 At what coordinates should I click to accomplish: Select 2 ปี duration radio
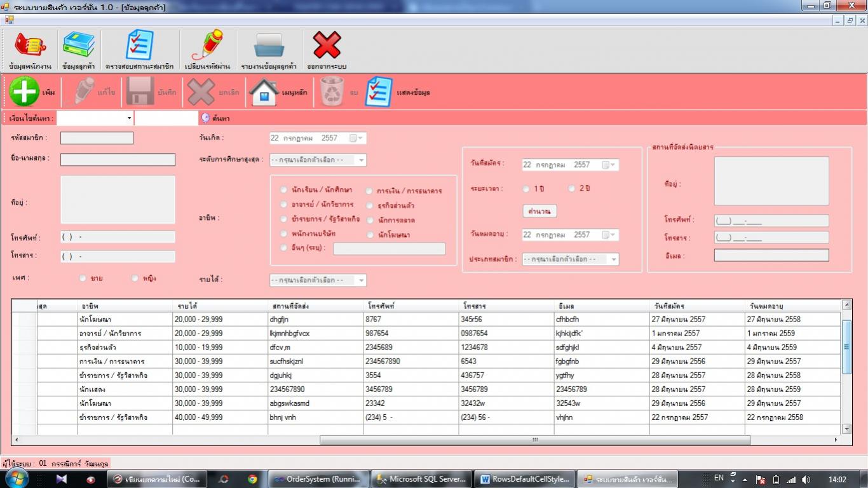(x=572, y=189)
